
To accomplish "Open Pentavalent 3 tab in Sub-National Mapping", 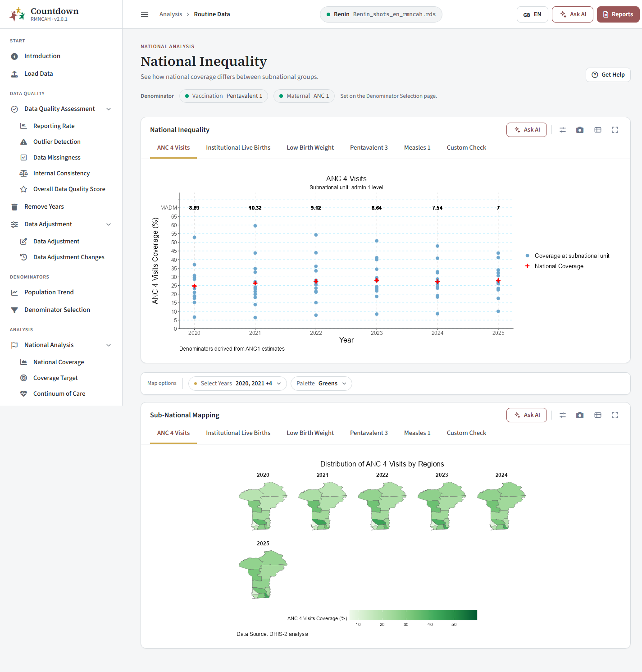I will tap(369, 433).
